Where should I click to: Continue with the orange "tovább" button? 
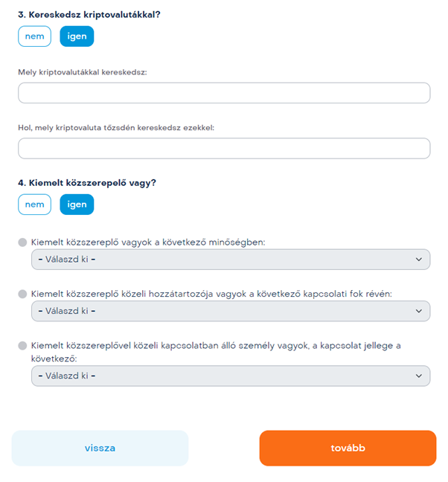point(348,449)
